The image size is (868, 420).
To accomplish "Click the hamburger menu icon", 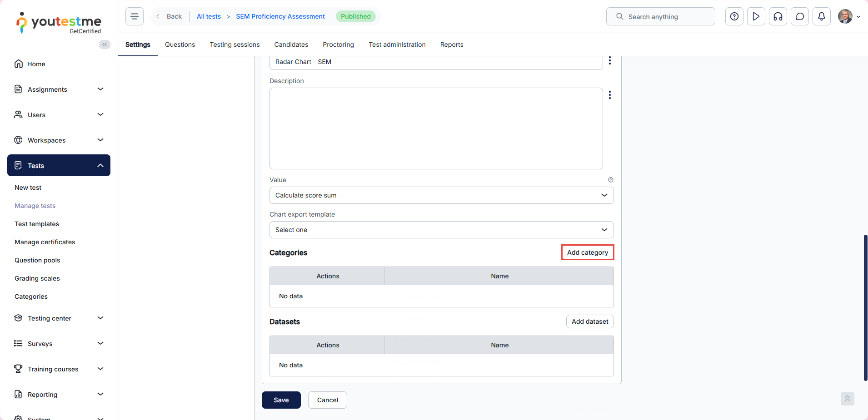I will tap(135, 16).
